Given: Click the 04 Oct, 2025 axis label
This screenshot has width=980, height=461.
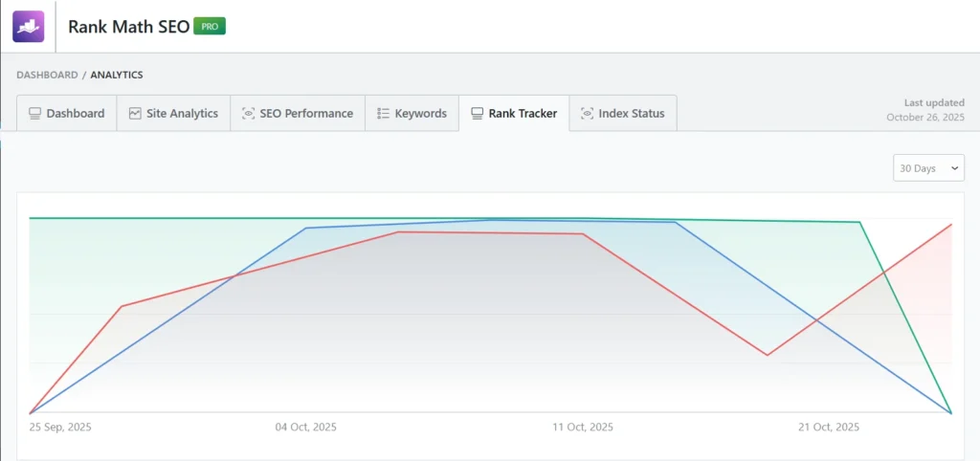Looking at the screenshot, I should tap(305, 428).
